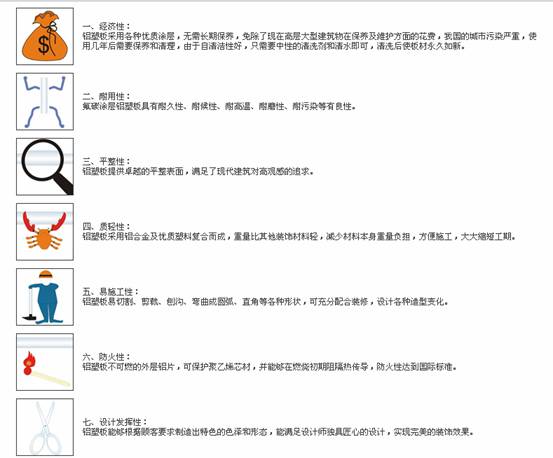Click the heading 二、耐用性
The image size is (553, 458).
click(x=107, y=96)
